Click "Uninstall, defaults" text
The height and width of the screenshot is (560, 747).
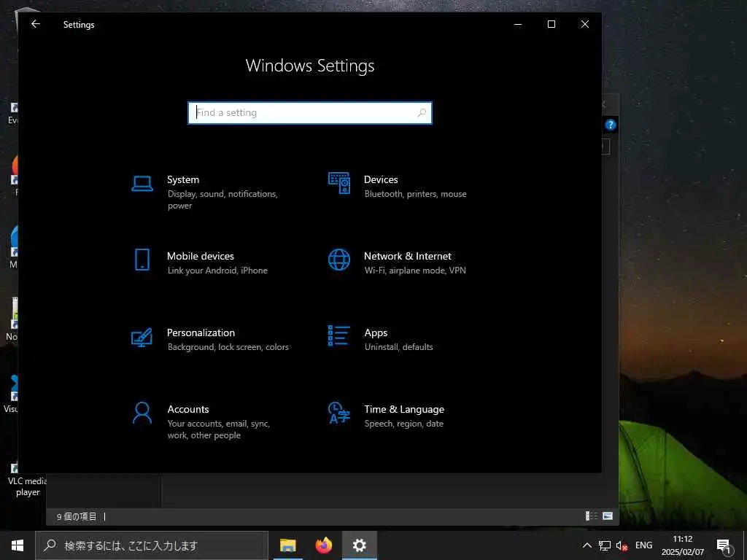(399, 347)
